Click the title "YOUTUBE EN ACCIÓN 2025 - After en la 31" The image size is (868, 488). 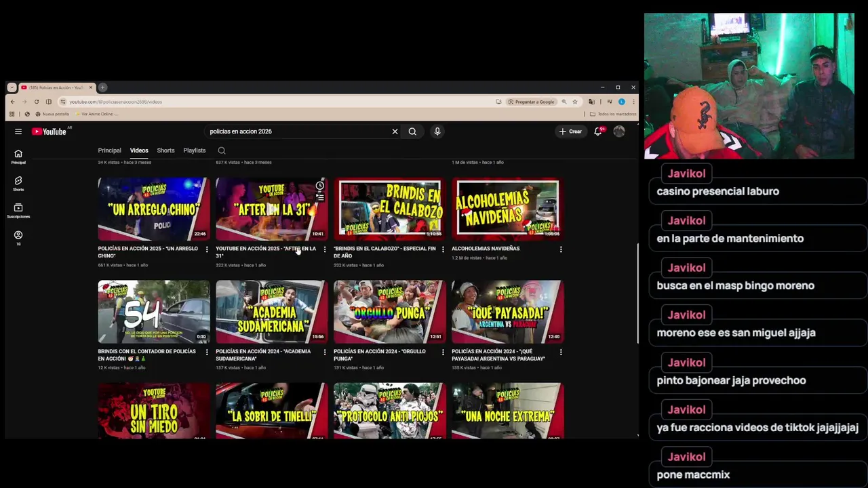[x=266, y=252]
